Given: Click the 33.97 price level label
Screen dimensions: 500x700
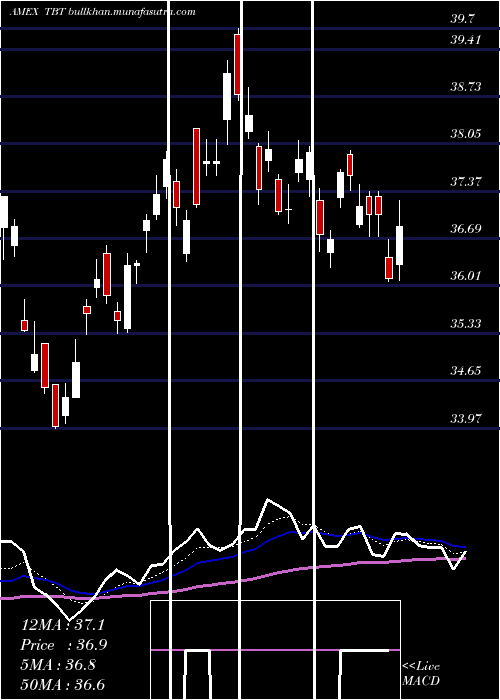Looking at the screenshot, I should tap(466, 419).
